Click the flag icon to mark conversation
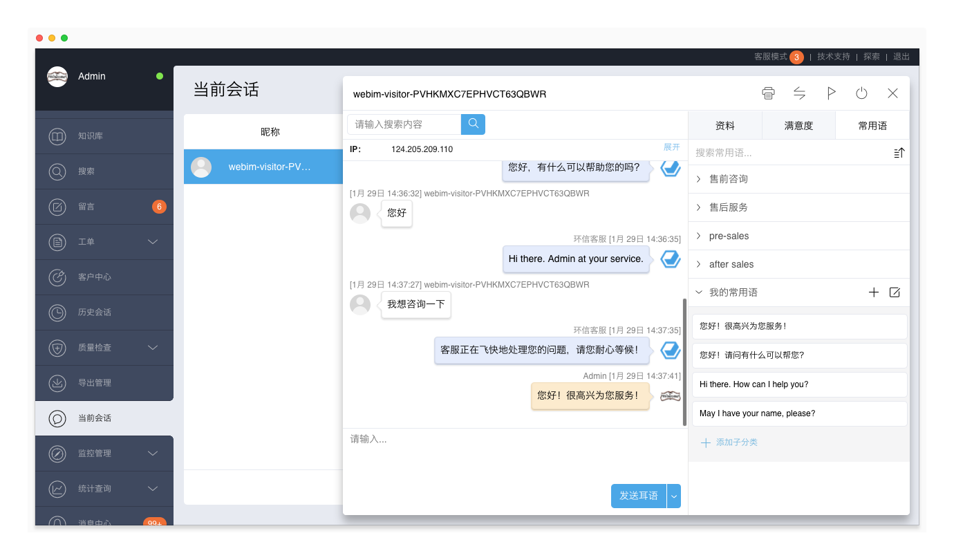Image resolution: width=954 pixels, height=560 pixels. tap(831, 93)
